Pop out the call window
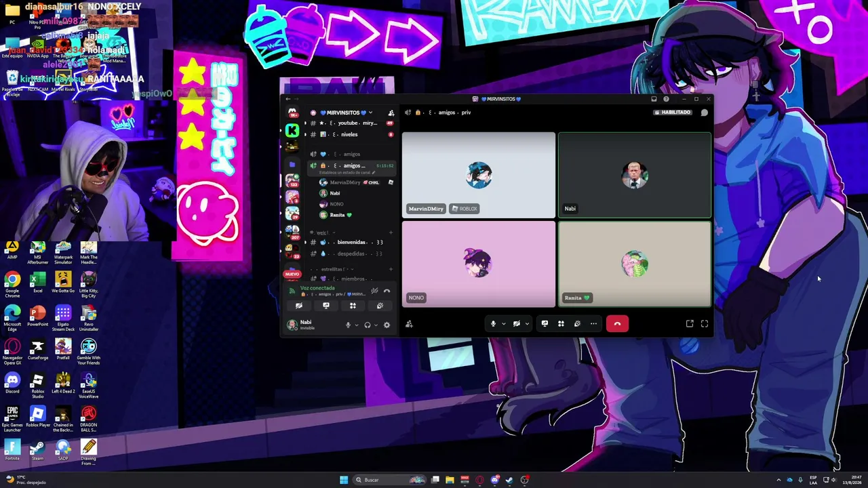Viewport: 868px width, 488px height. coord(690,324)
